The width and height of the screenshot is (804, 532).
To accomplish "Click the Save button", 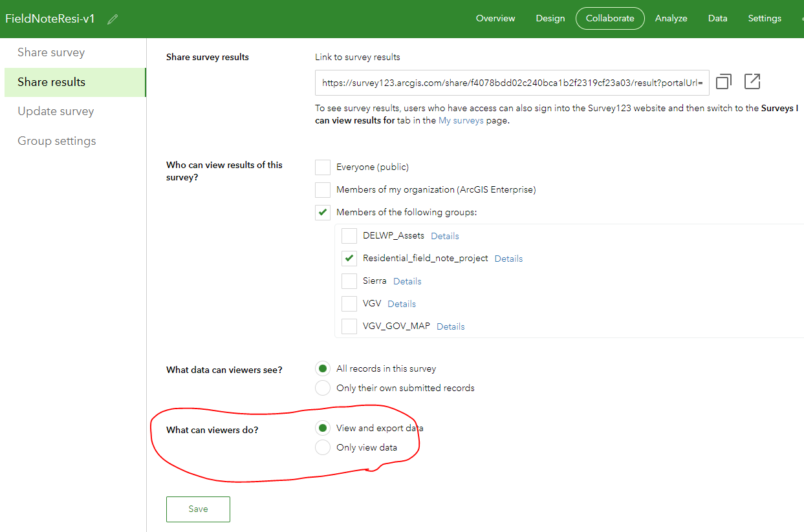I will click(x=198, y=509).
